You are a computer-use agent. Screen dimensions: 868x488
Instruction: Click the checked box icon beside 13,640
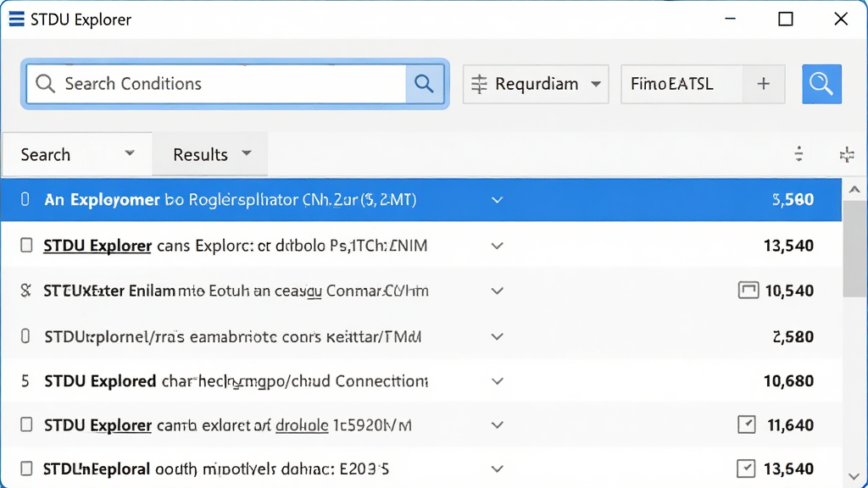coord(746,468)
